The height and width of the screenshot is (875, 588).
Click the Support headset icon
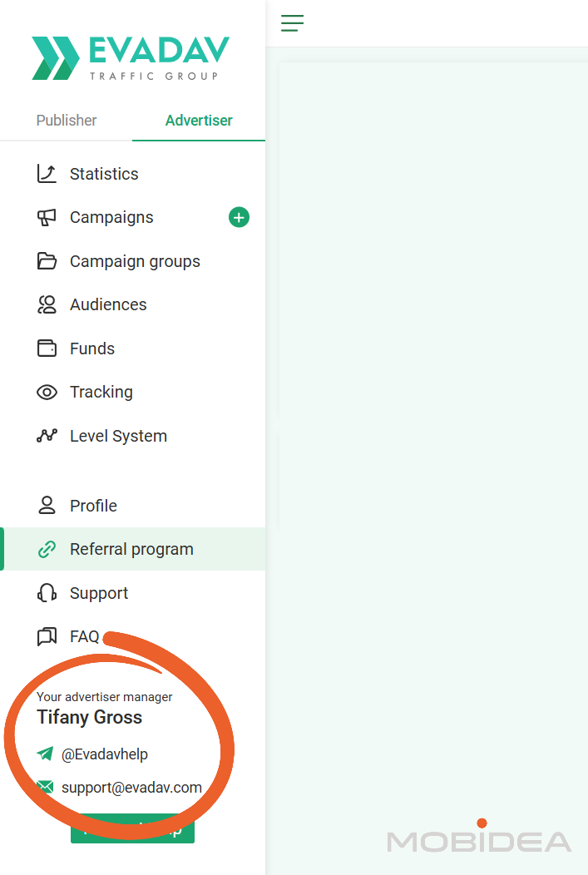pos(47,593)
